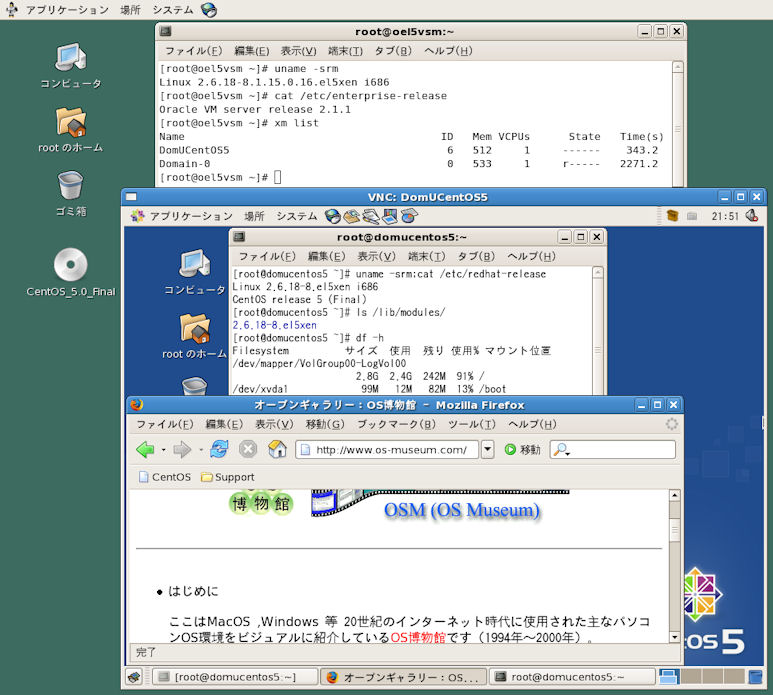
Task: Click the 21:51 clock in the VNC panel
Action: click(725, 216)
